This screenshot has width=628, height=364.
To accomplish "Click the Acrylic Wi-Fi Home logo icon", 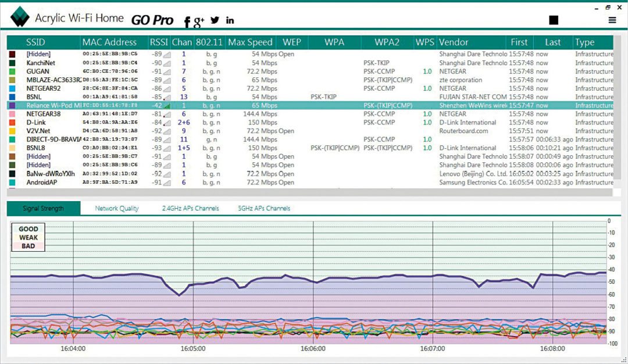I will tap(20, 17).
